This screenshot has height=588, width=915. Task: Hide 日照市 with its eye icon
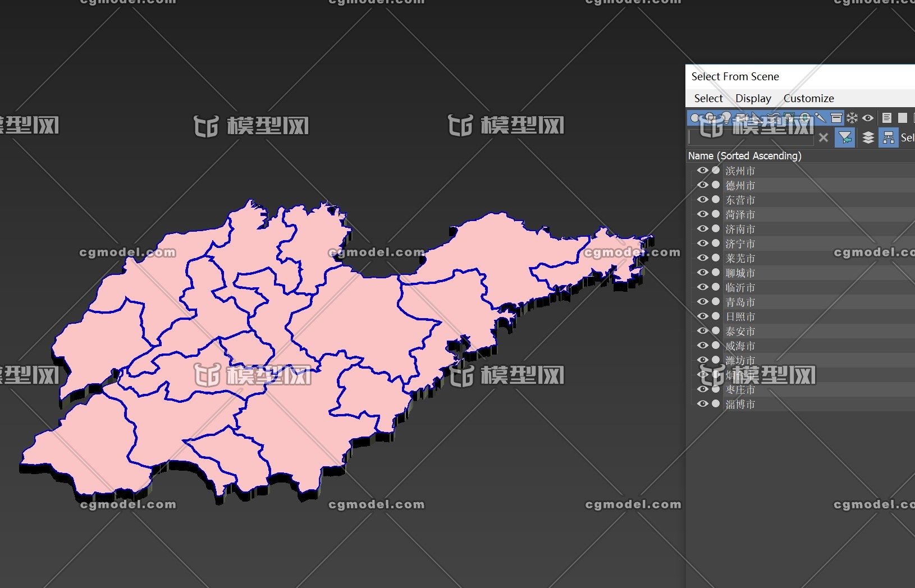(x=702, y=316)
